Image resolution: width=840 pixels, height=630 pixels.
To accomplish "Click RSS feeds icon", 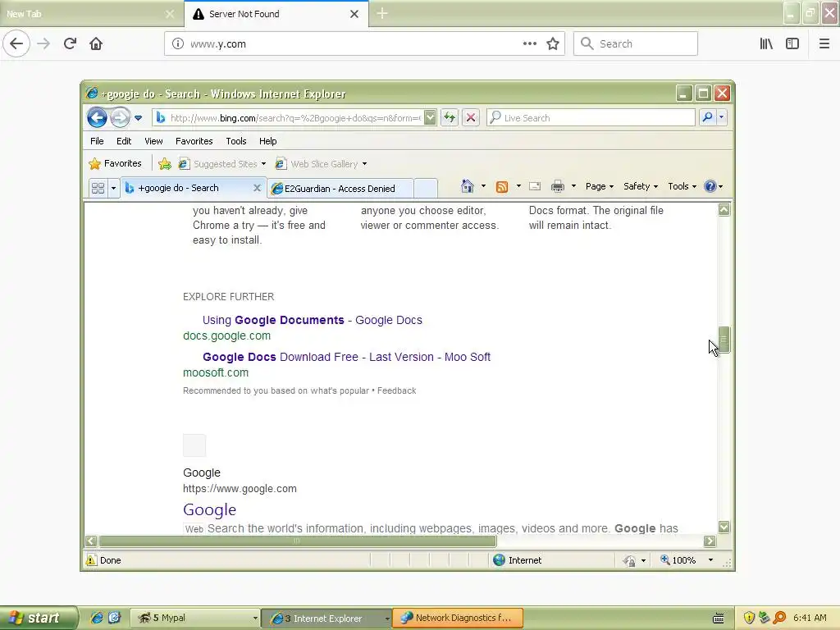I will [x=502, y=186].
